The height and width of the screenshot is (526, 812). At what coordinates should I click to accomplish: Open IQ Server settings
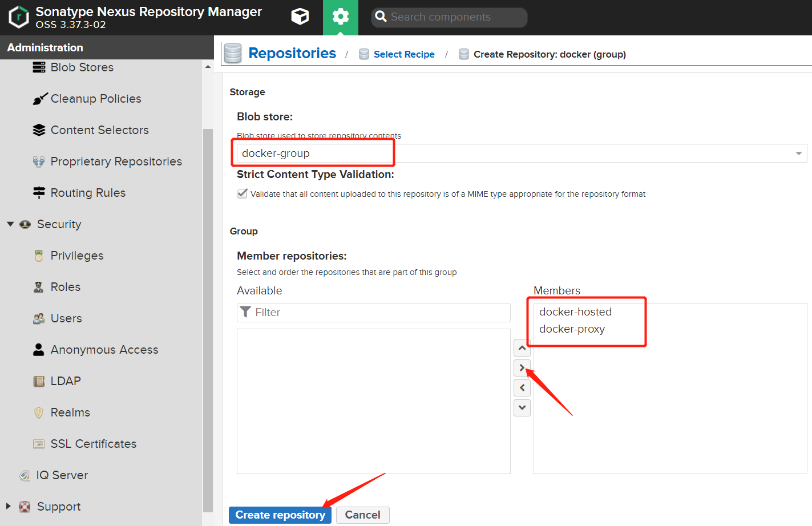click(x=62, y=475)
